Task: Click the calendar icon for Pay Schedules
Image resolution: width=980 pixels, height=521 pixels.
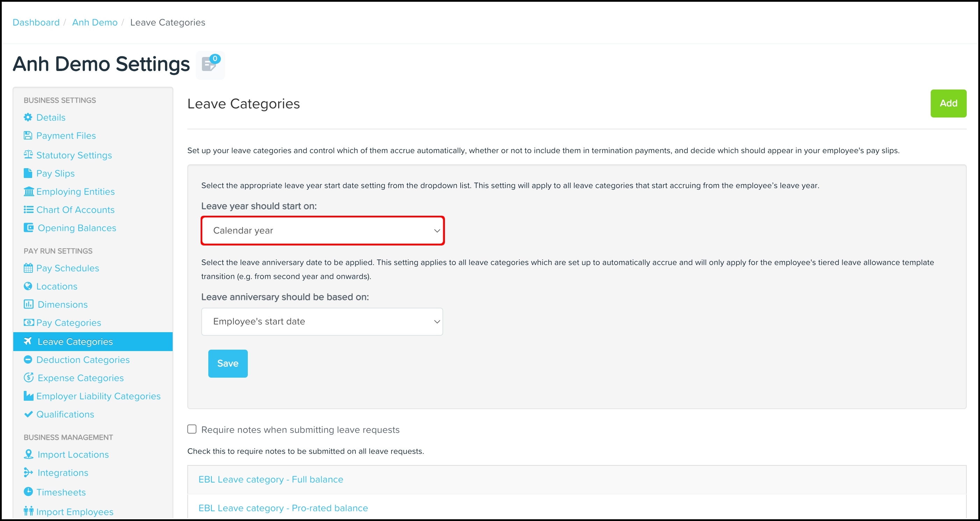Action: coord(28,268)
